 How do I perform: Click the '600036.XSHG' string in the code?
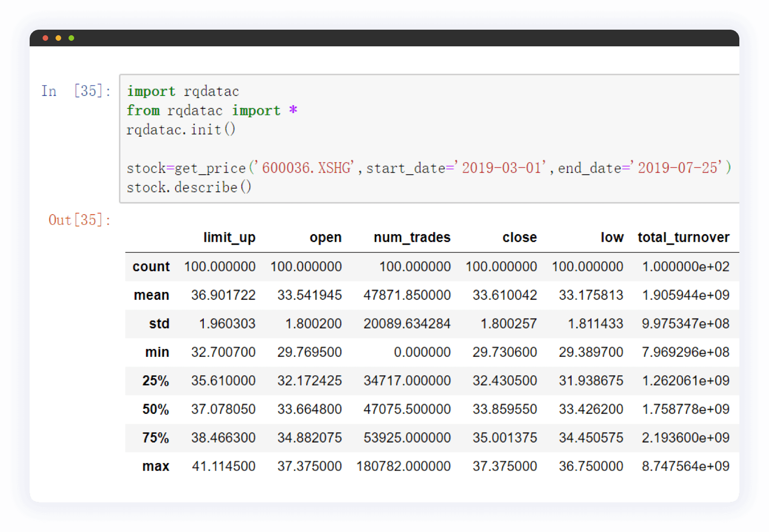306,168
